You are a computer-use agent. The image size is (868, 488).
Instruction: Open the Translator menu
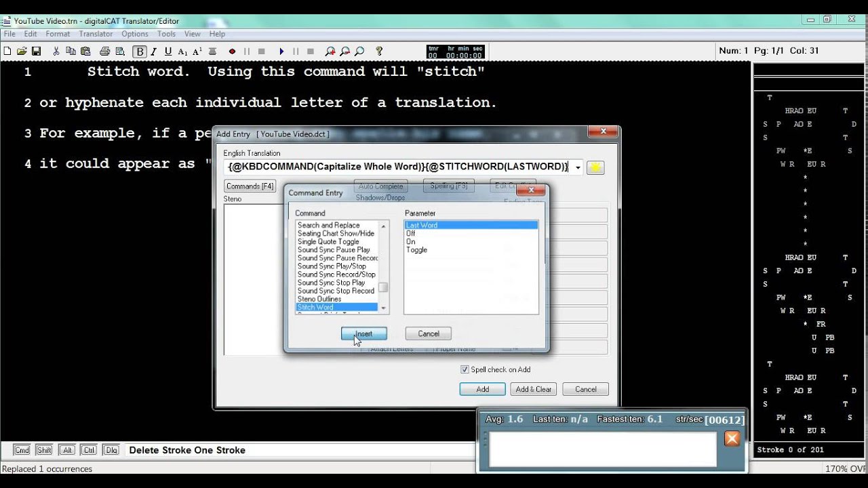[96, 34]
